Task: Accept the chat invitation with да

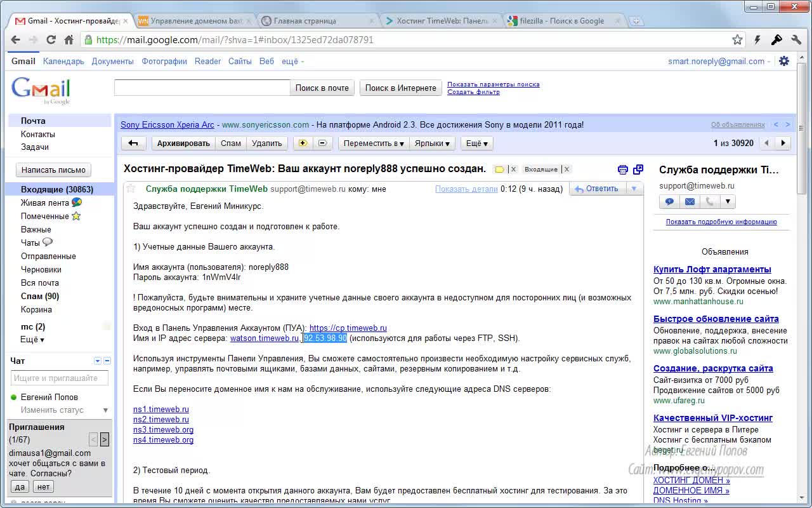Action: [x=20, y=487]
